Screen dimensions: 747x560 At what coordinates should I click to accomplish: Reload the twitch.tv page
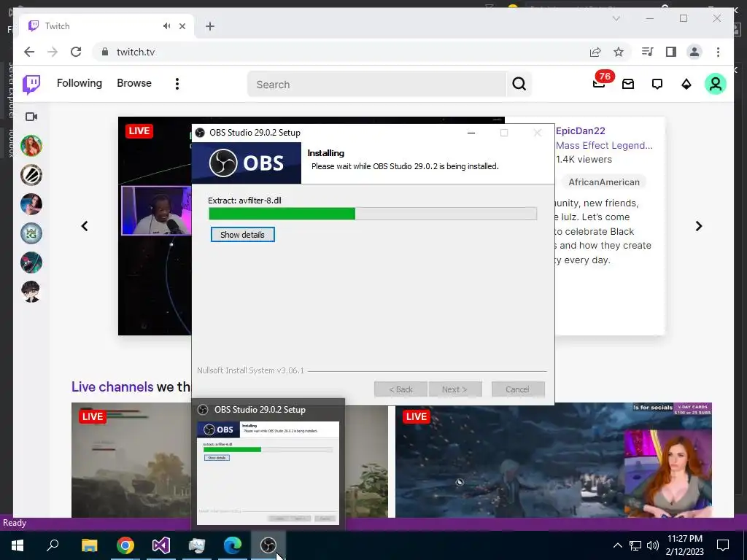[x=76, y=52]
